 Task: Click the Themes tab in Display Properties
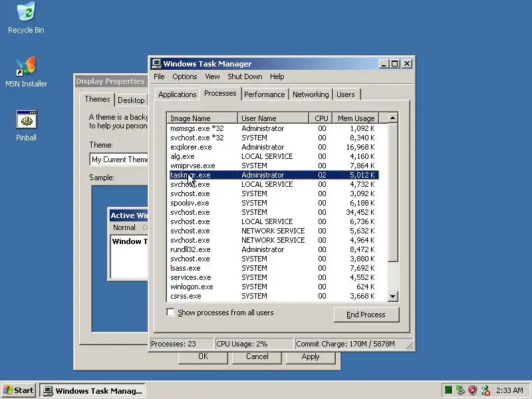[x=97, y=99]
